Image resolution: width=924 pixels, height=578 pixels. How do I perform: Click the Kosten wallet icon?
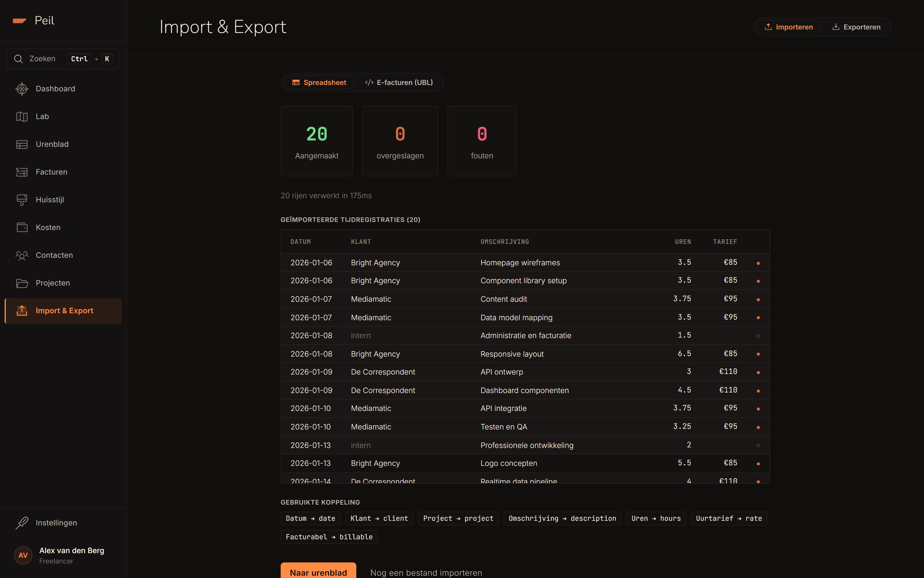[22, 227]
